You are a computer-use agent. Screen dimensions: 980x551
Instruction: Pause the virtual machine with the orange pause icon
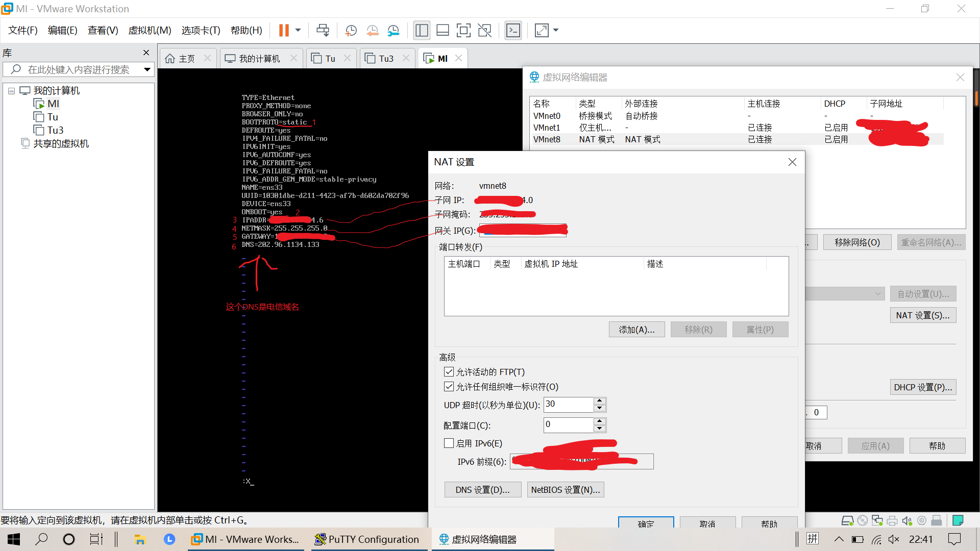click(284, 31)
